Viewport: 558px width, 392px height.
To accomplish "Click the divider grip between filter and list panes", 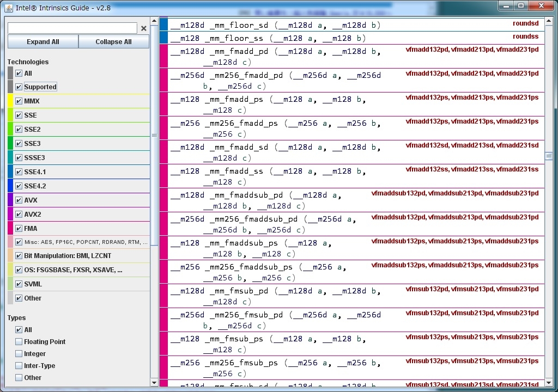I will pos(154,135).
